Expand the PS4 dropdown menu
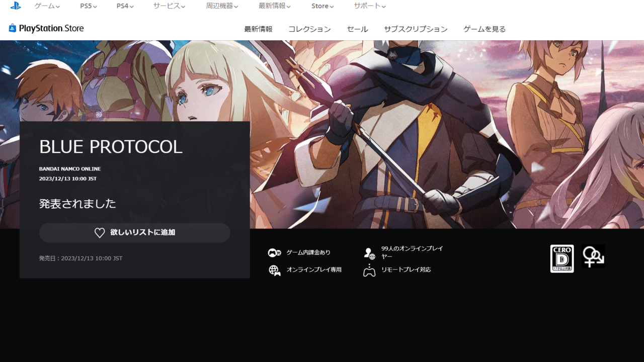The image size is (644, 362). (x=125, y=6)
